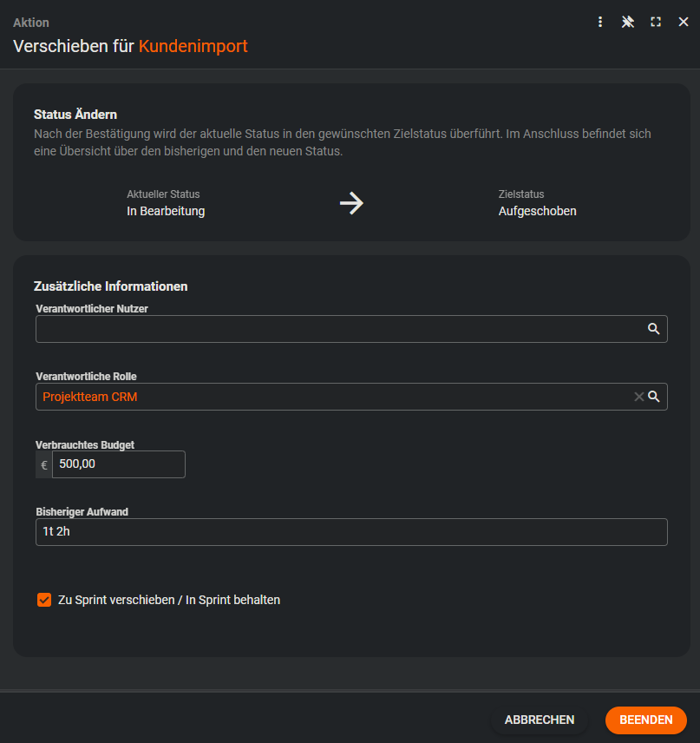Open the Projektteam CRM link
Image resolution: width=700 pixels, height=743 pixels.
pos(89,397)
